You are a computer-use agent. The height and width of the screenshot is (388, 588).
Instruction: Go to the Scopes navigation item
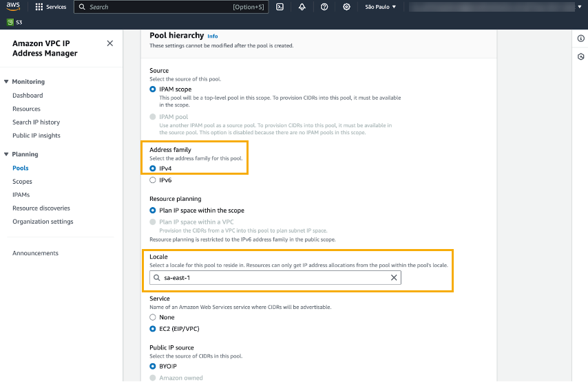22,182
